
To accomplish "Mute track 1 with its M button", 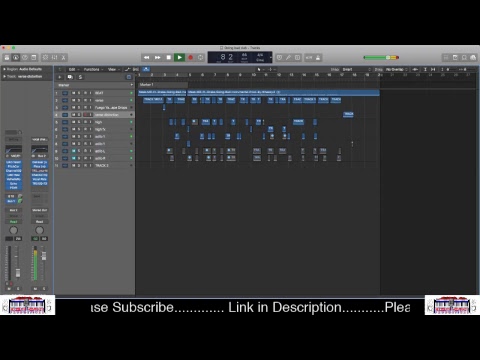I will [74, 93].
